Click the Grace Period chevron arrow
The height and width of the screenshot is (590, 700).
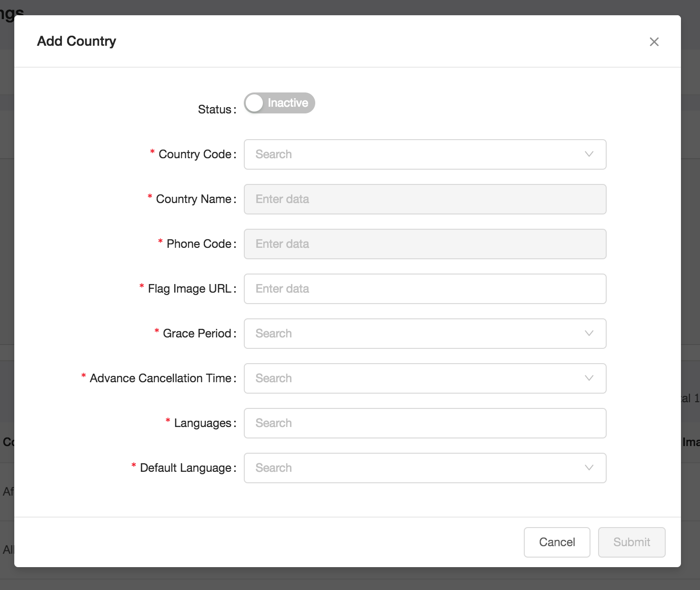589,334
